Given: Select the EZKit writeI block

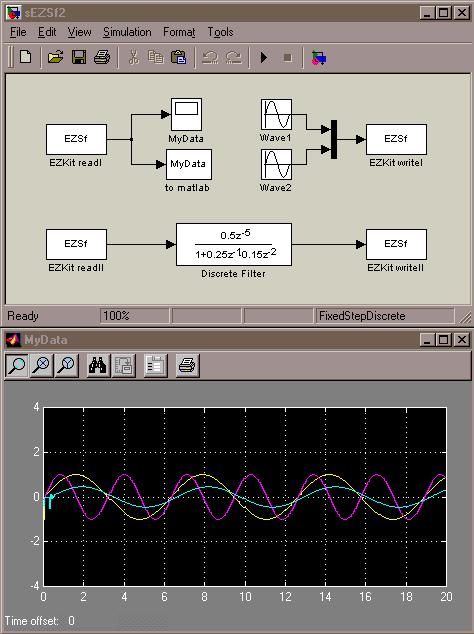Looking at the screenshot, I should (396, 139).
